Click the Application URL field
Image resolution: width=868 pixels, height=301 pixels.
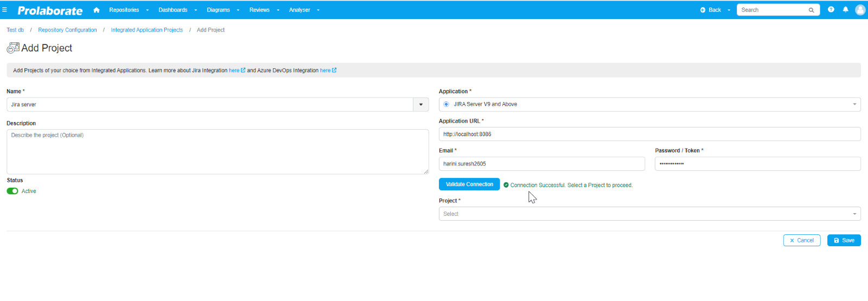click(x=650, y=134)
